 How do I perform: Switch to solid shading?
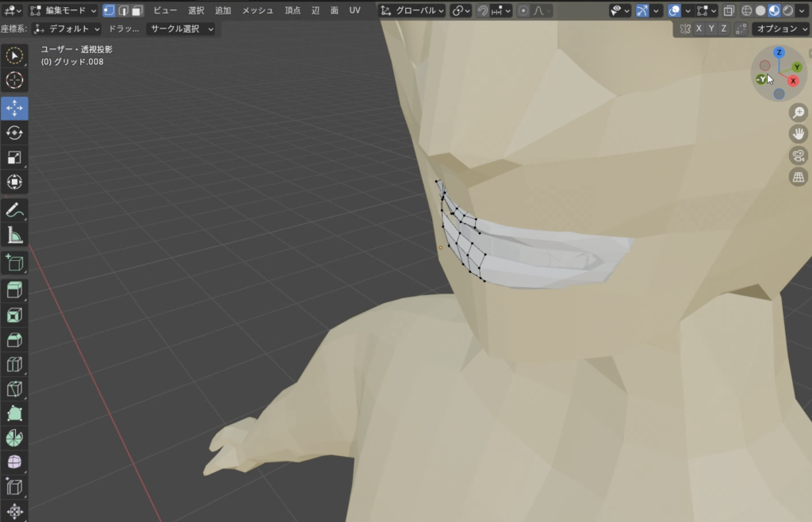click(x=760, y=10)
